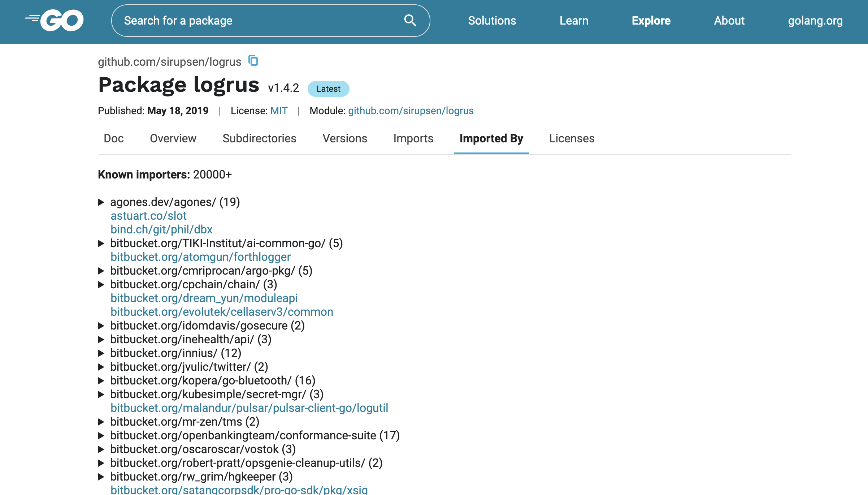Expand the bitbucket.org/kopera/go-bluetooth/ disclosure triangle
The width and height of the screenshot is (868, 495).
(x=101, y=380)
